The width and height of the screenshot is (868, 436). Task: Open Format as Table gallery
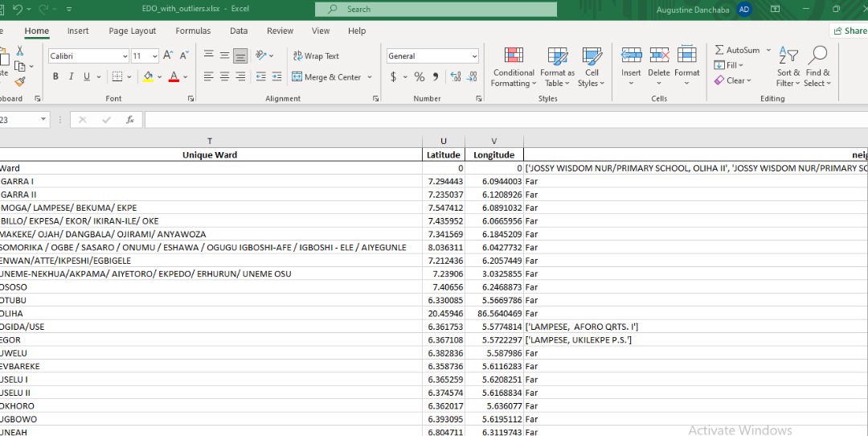click(558, 67)
